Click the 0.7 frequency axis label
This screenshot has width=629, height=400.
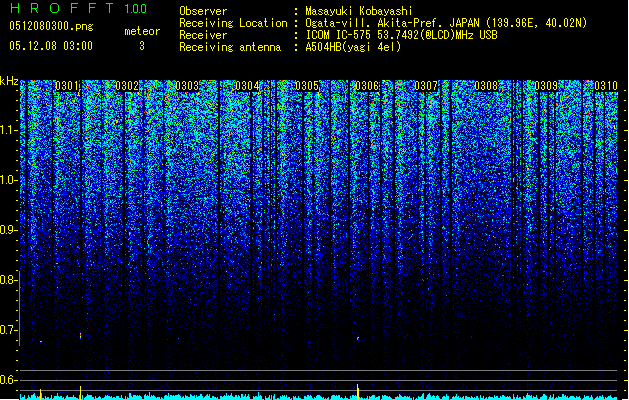click(8, 330)
